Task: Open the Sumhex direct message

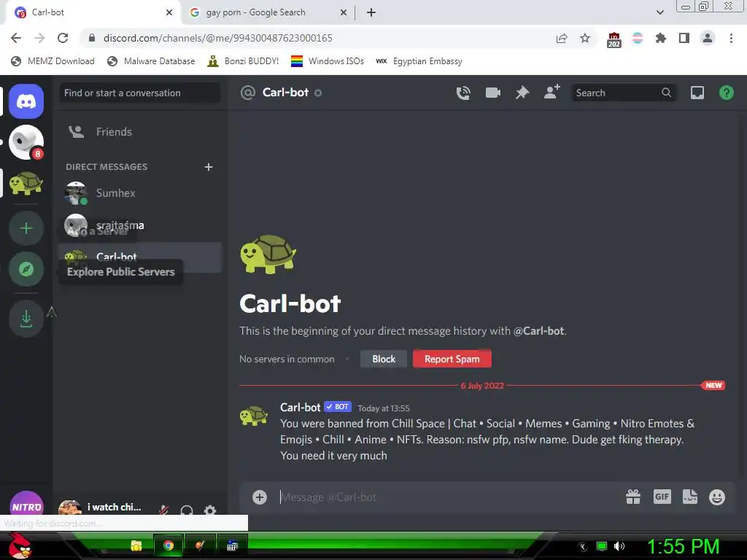Action: [140, 192]
